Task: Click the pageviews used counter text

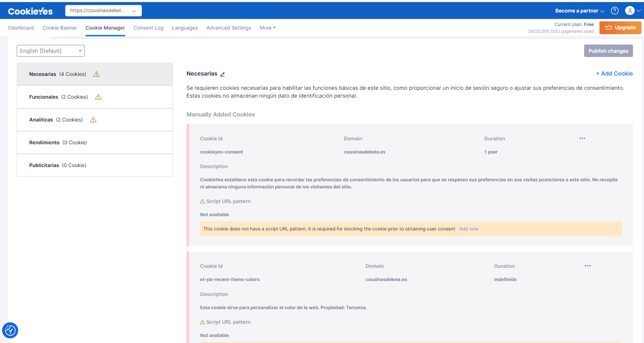Action: pos(561,31)
